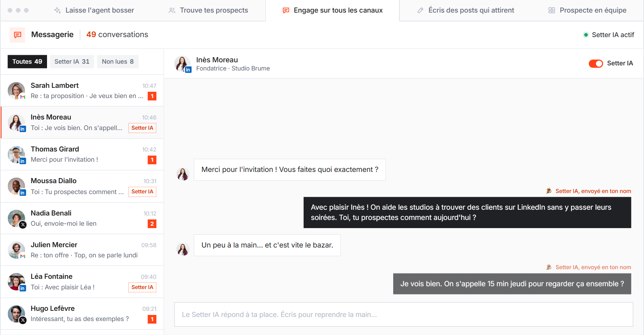Click the Setter IA actif status indicator
The width and height of the screenshot is (644, 335).
click(x=609, y=35)
